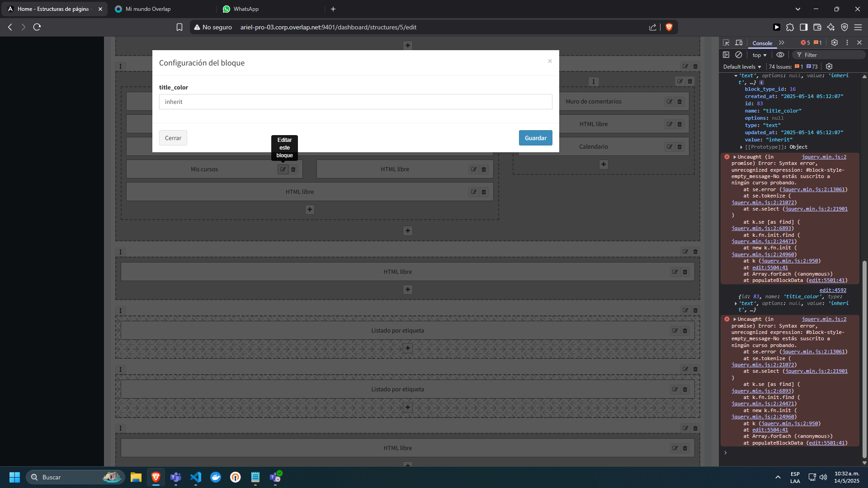The height and width of the screenshot is (488, 868).
Task: Open the Brave main menu
Action: pos(858,27)
